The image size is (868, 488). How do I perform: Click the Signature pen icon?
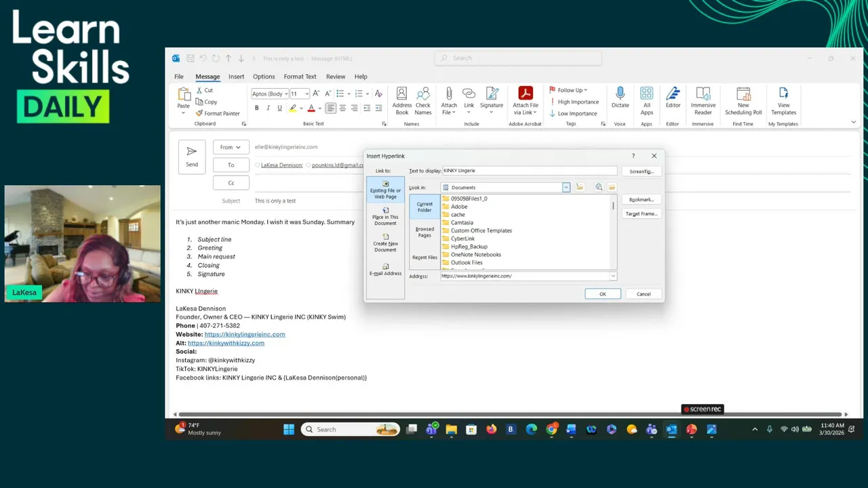(492, 94)
